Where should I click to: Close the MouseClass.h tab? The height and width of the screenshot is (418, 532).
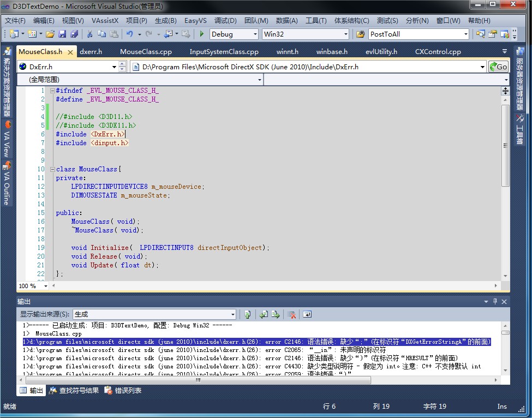click(70, 52)
